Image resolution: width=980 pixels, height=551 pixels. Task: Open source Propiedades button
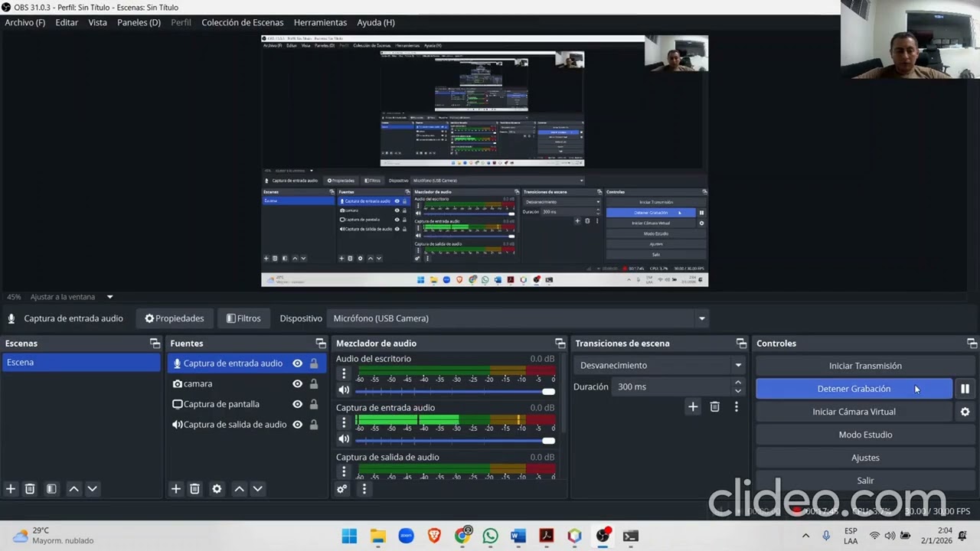[x=175, y=318]
